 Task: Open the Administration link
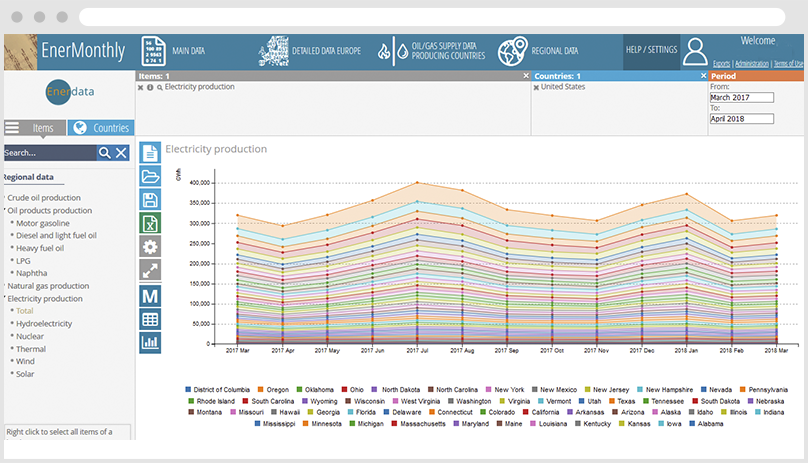(752, 63)
